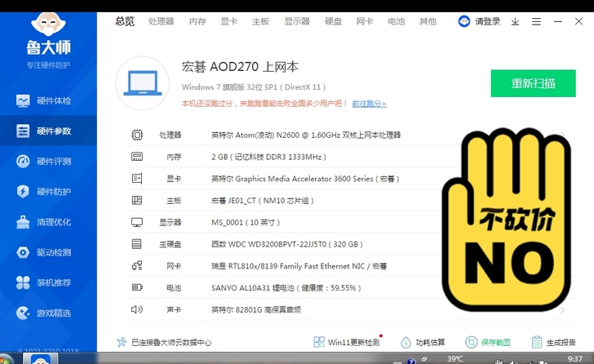Click the JE01_CT NM10 motherboard text
The image size is (594, 364).
263,201
